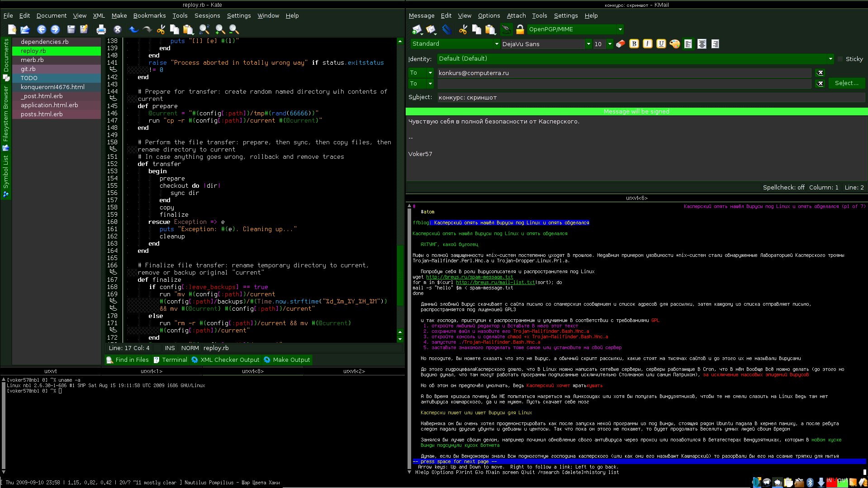The width and height of the screenshot is (868, 488).
Task: Click the Subject input field
Action: (650, 97)
